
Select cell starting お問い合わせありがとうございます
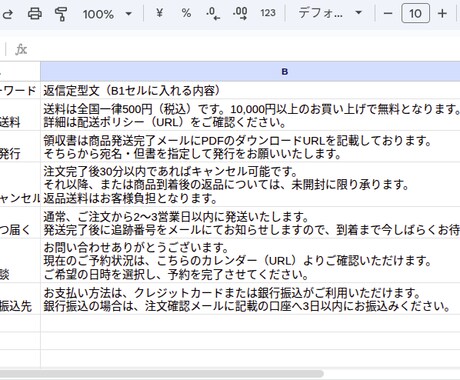click(x=250, y=260)
